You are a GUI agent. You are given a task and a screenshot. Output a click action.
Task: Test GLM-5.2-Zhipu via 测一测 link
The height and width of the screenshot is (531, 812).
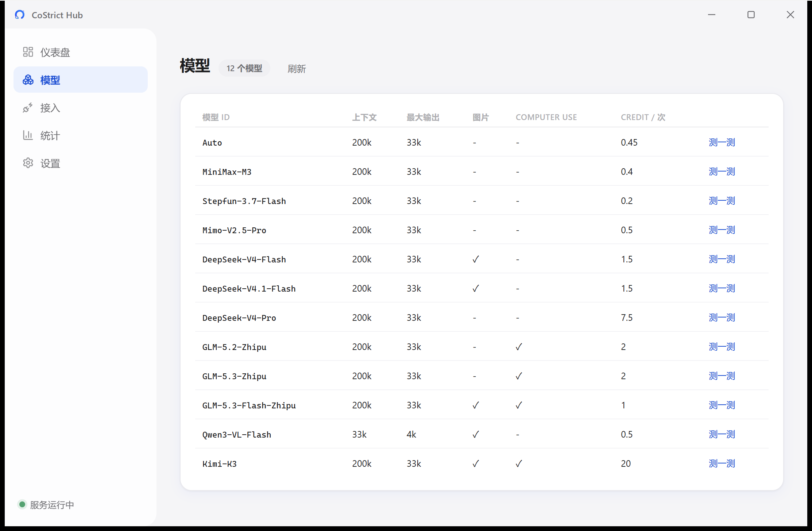click(x=722, y=347)
